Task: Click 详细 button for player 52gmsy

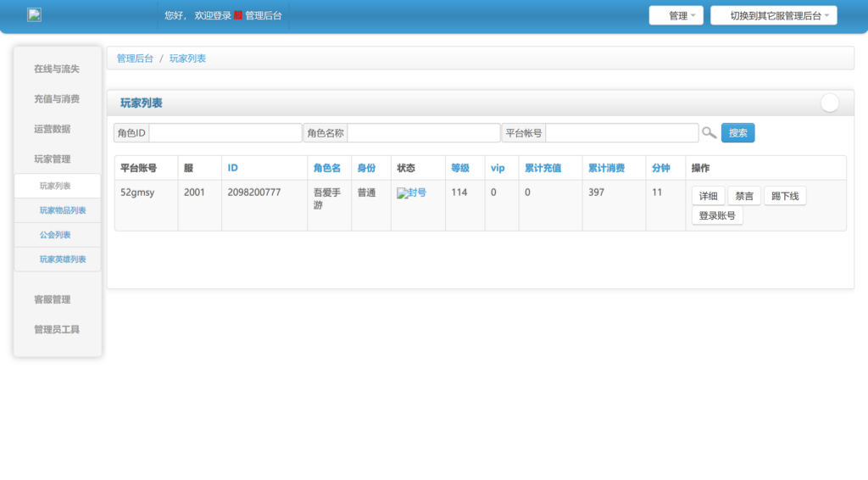Action: 708,196
